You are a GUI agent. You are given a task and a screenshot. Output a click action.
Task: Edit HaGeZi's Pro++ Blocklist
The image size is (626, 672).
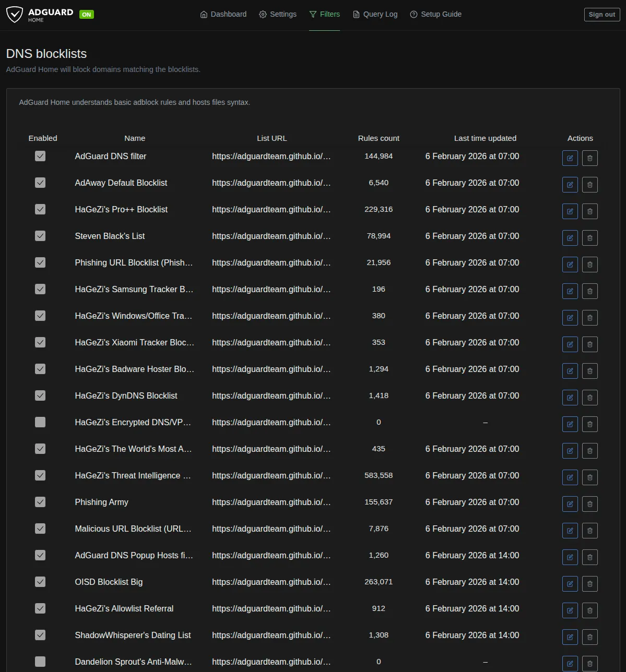[570, 211]
